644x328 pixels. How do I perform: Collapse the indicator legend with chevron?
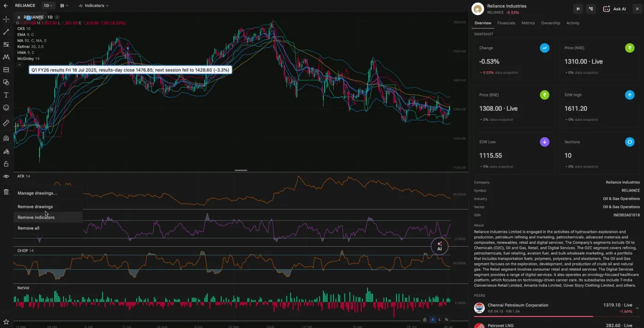point(19,65)
